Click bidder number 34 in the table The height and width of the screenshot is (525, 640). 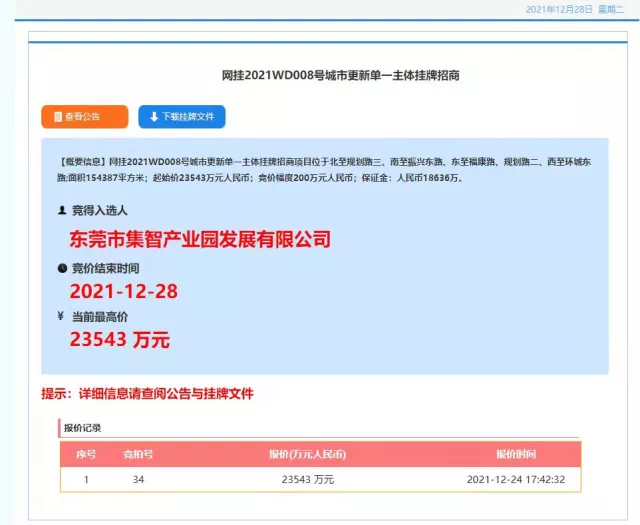coord(138,479)
